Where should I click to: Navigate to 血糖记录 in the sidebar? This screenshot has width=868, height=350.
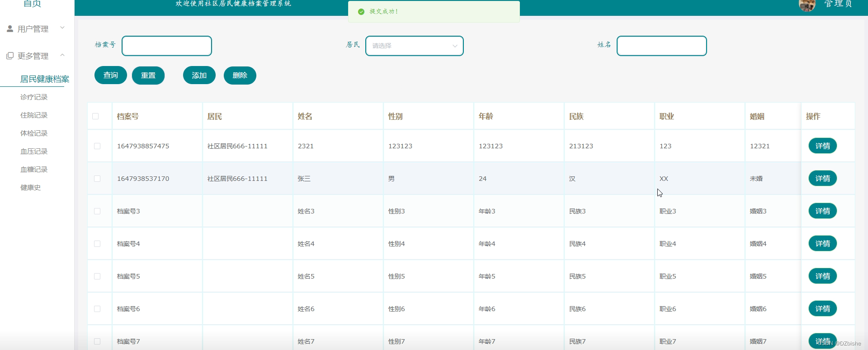pos(34,170)
